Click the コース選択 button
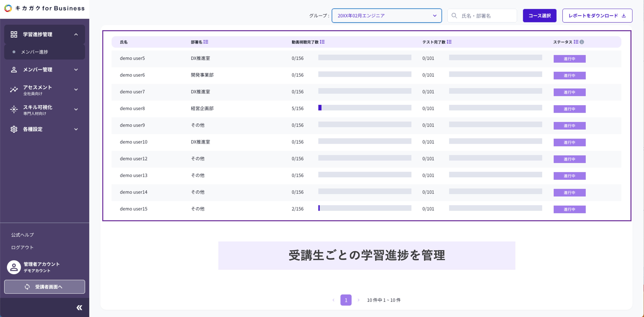Image resolution: width=644 pixels, height=317 pixels. click(x=539, y=16)
